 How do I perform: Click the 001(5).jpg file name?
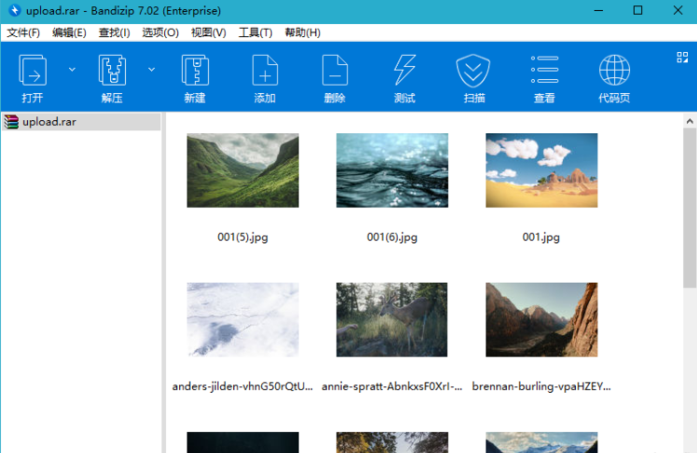pyautogui.click(x=243, y=237)
